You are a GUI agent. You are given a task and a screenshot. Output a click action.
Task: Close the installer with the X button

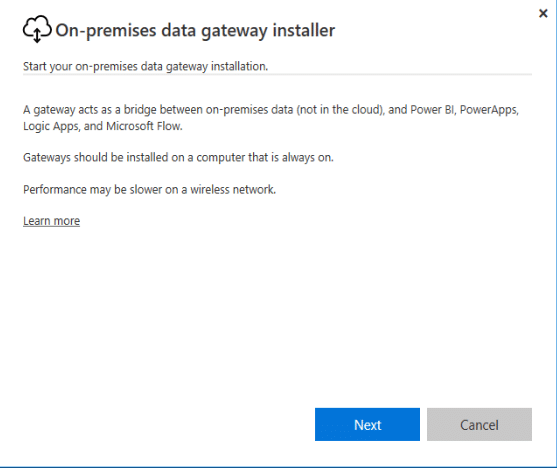pyautogui.click(x=543, y=14)
